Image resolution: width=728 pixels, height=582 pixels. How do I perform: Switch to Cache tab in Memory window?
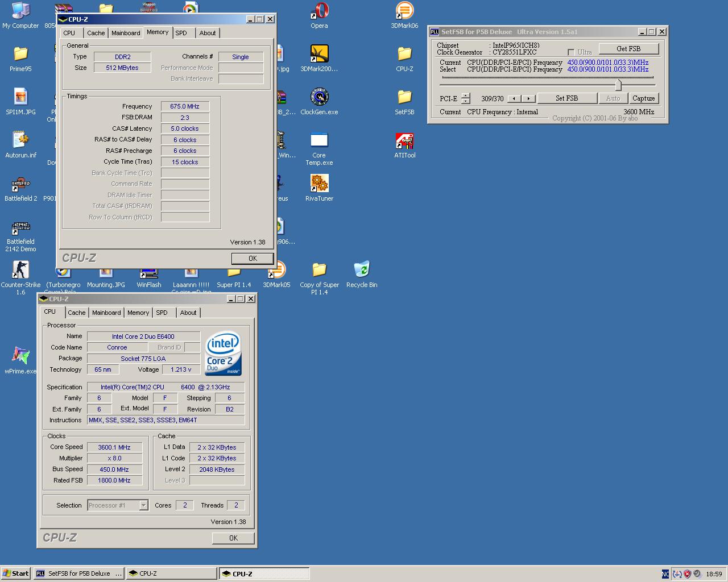pos(96,33)
